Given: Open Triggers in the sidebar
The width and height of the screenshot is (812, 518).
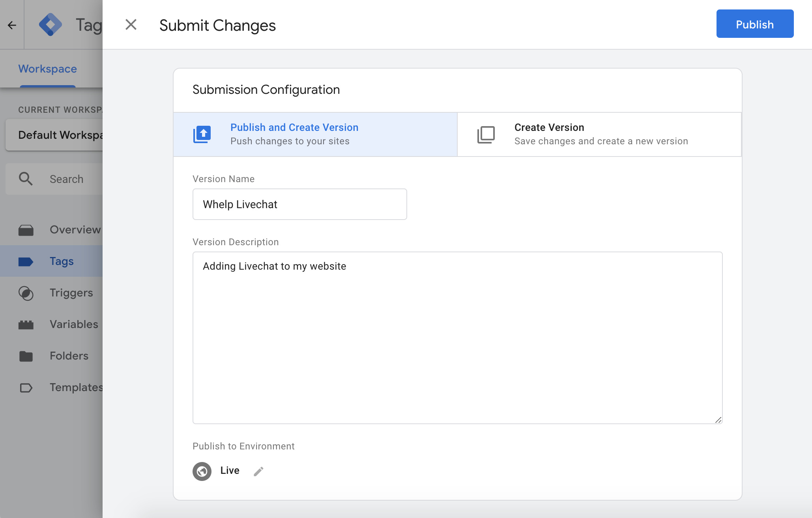Looking at the screenshot, I should click(x=51, y=293).
